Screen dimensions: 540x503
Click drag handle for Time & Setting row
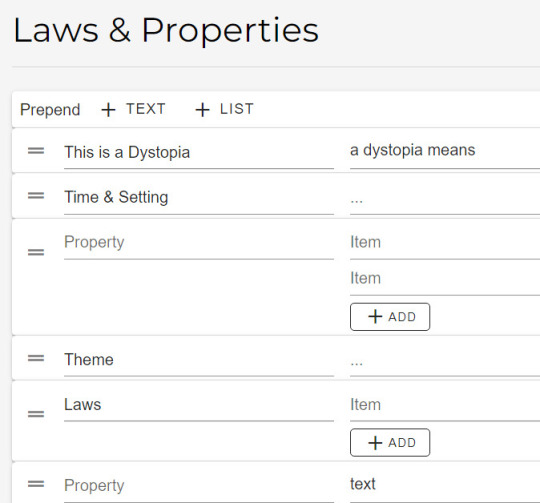[x=36, y=196]
